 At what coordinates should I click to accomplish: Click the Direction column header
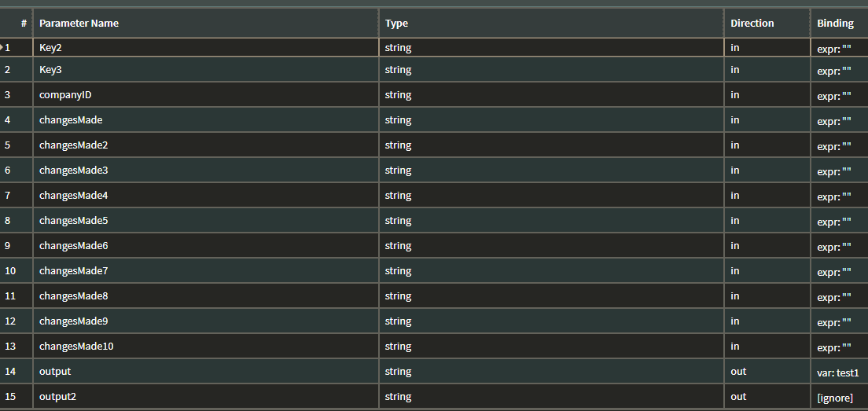pos(767,24)
